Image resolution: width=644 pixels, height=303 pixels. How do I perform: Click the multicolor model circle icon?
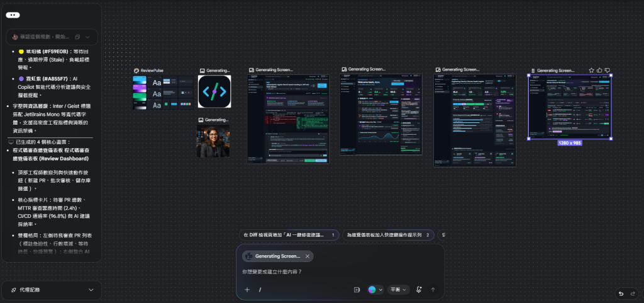pos(372,289)
